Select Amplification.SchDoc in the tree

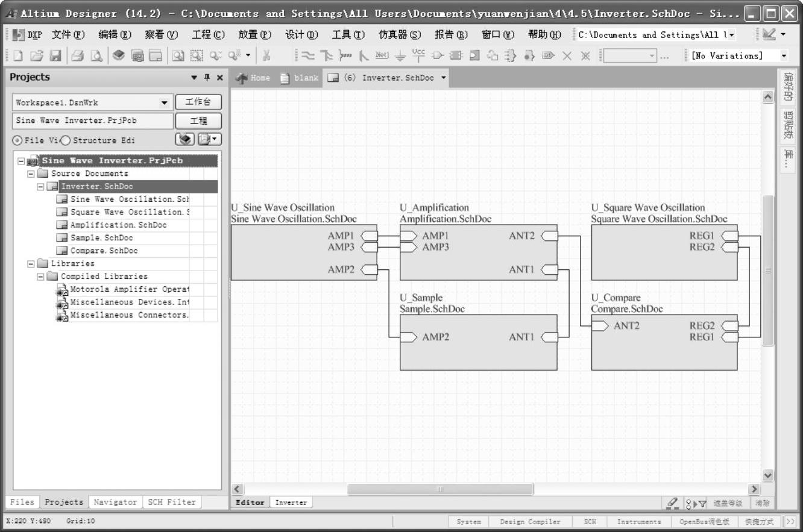pyautogui.click(x=118, y=225)
